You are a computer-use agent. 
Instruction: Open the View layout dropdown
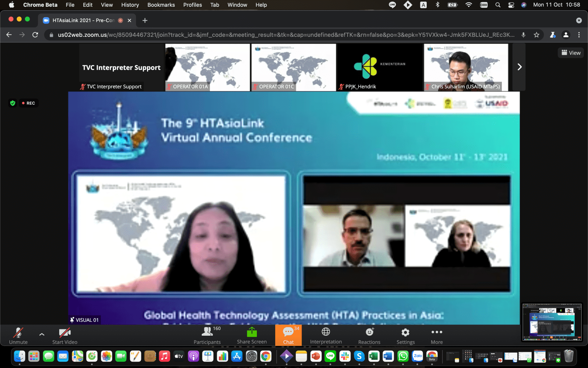tap(571, 53)
